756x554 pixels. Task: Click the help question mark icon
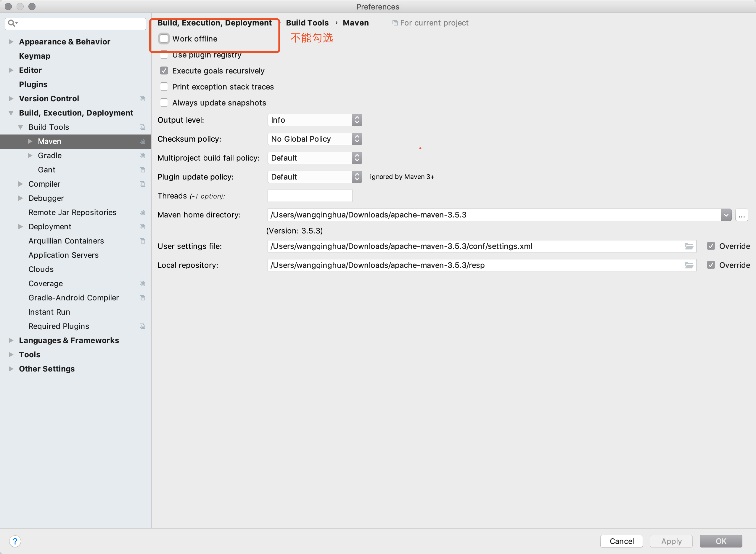(x=15, y=541)
